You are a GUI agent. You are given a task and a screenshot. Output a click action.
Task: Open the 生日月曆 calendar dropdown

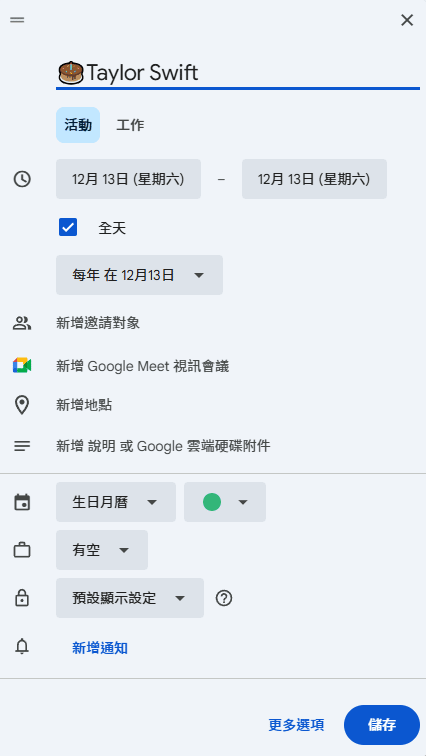pos(116,502)
